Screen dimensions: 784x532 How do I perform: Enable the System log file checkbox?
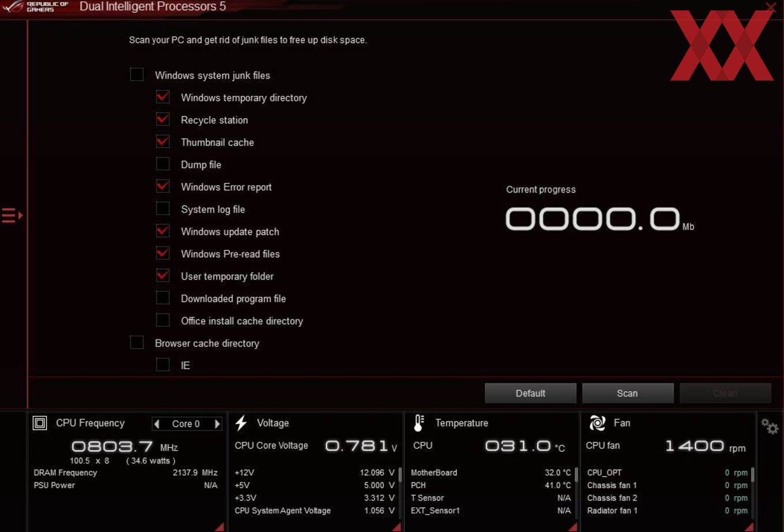(163, 209)
